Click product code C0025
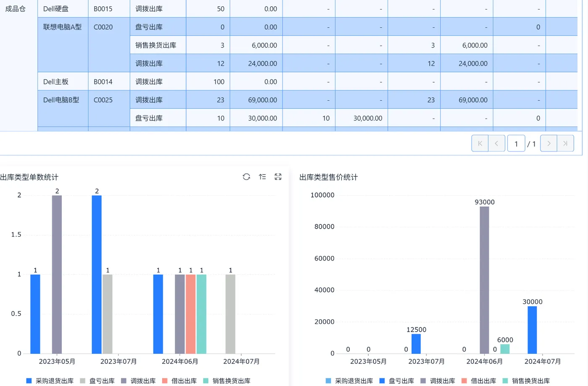Viewport: 588px width, 386px height. click(x=103, y=100)
